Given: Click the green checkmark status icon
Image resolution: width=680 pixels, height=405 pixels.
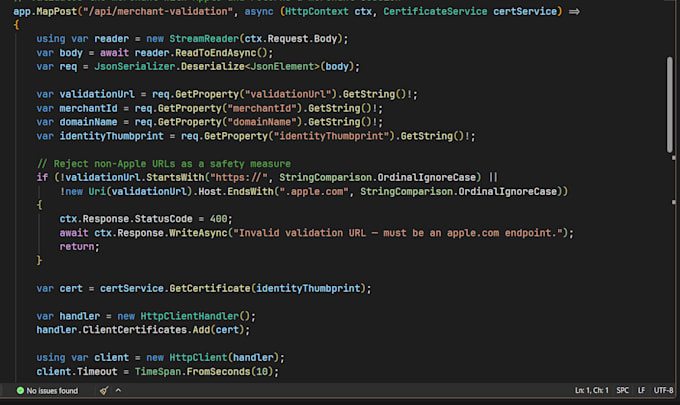Looking at the screenshot, I should (20, 391).
